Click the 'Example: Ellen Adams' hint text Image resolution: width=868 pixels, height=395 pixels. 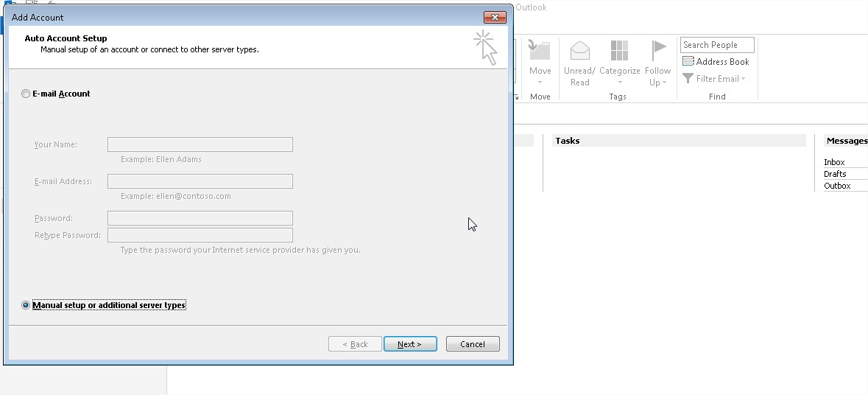click(x=161, y=159)
